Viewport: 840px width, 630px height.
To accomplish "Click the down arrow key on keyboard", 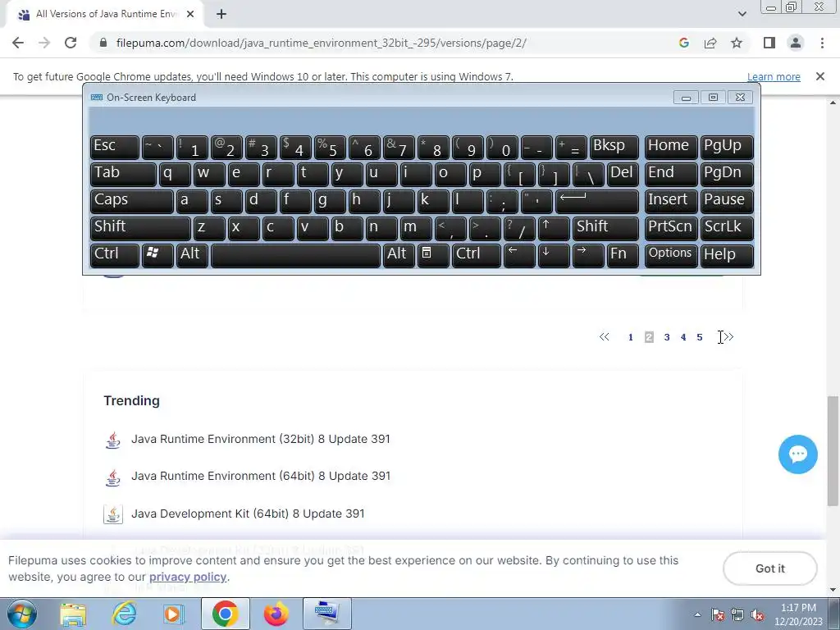I will click(554, 255).
